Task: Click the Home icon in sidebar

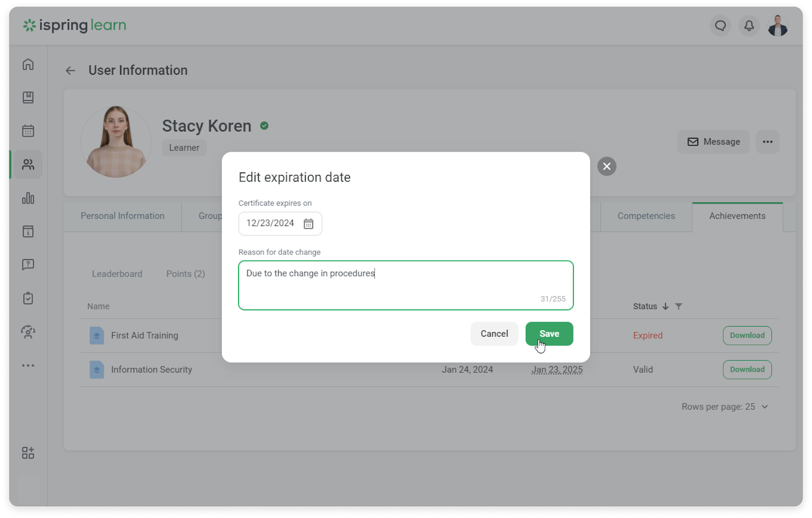Action: [x=28, y=64]
